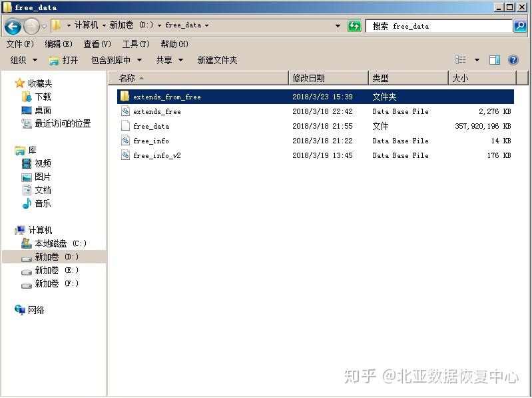
Task: Open address bar previous locations dropdown
Action: coord(338,26)
